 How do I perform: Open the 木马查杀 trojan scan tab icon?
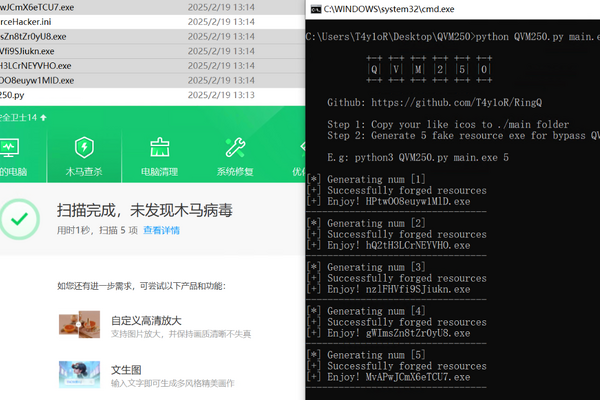coord(84,148)
